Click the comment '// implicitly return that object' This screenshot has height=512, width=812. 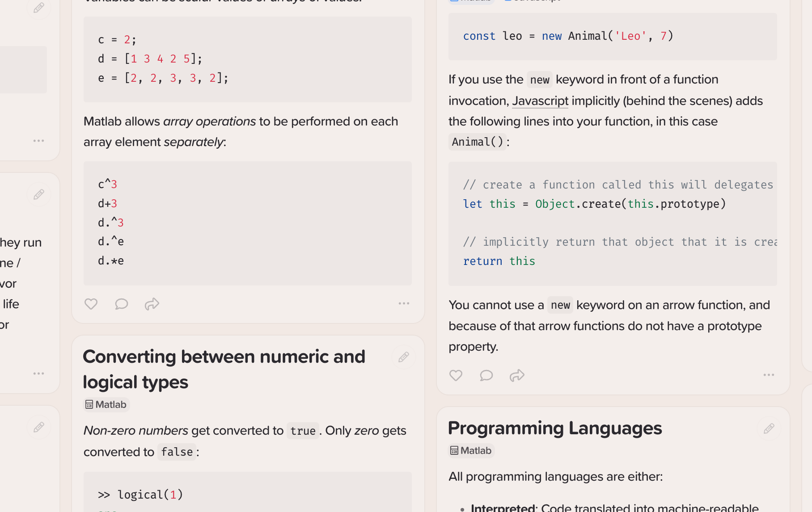620,242
